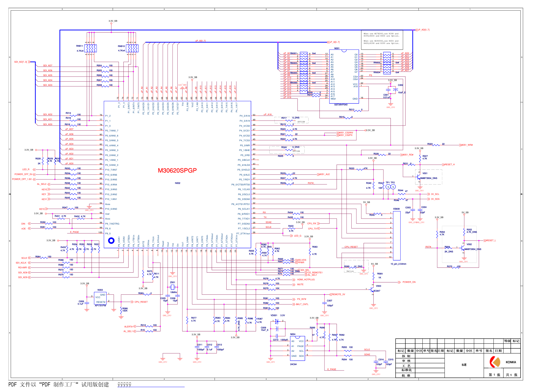Click the MUTE net label
Viewport: 555px width, 392px height.
click(x=300, y=284)
